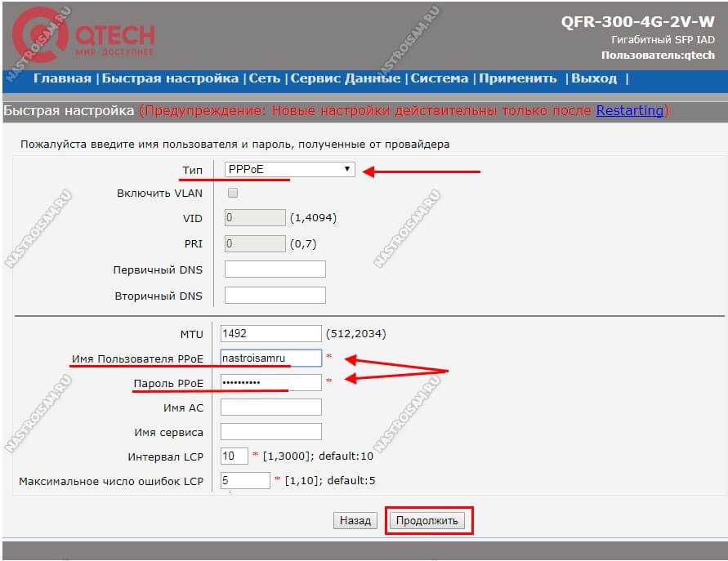Focus the Вторичный DNS field
Screen dimensions: 728x561
[275, 295]
